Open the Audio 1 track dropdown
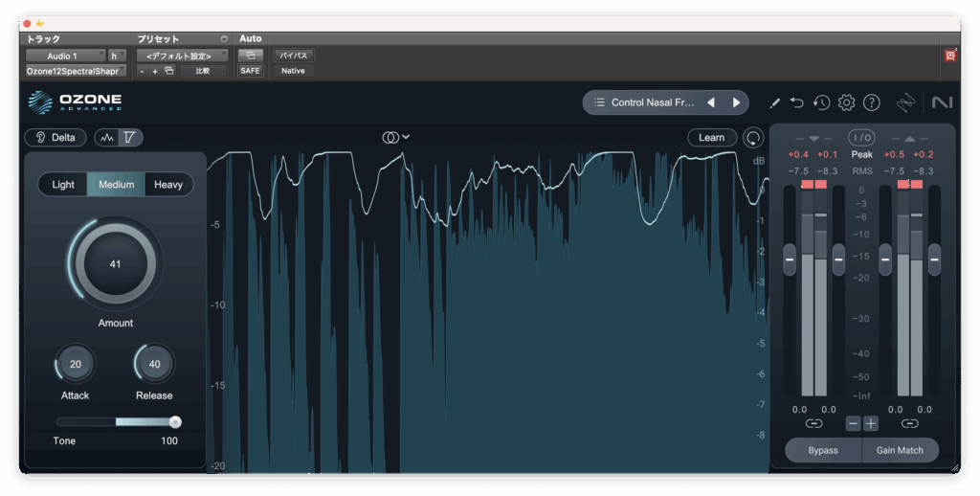Screen dimensions: 980x496 tap(65, 56)
